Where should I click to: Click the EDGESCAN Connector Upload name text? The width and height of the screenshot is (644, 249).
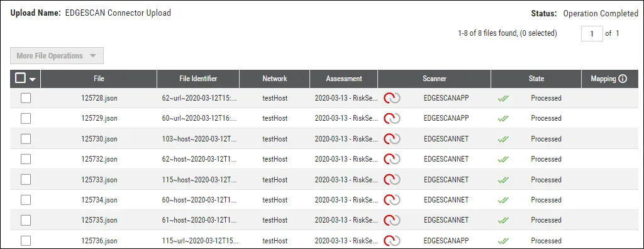(x=118, y=13)
